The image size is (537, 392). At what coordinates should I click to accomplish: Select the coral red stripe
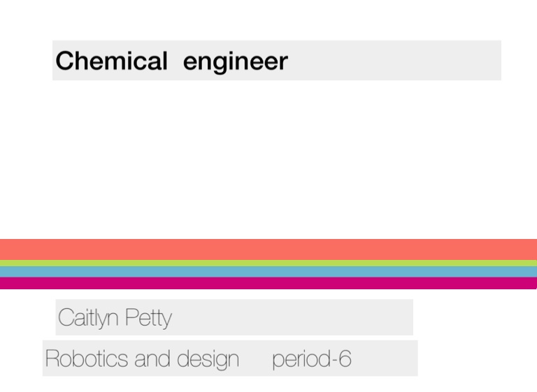coord(268,249)
